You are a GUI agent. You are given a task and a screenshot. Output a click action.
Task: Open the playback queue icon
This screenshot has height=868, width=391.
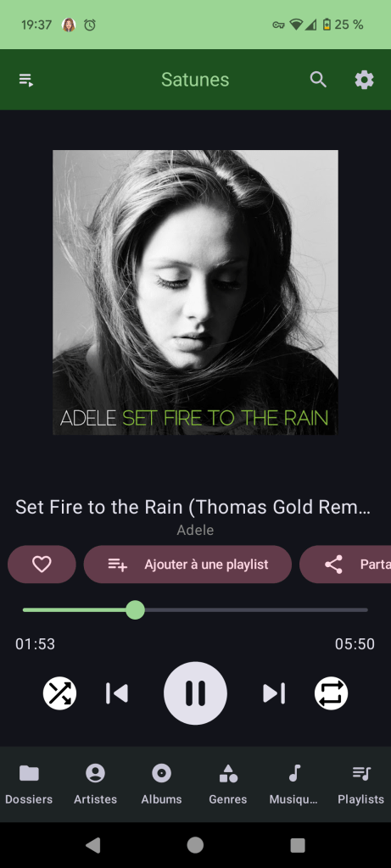coord(26,80)
